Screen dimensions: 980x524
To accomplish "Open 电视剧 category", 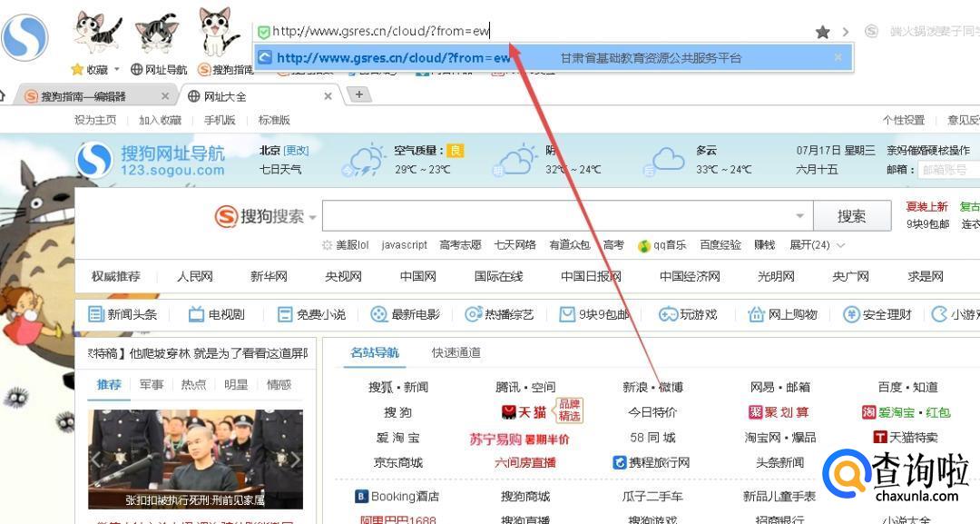I will pos(217,314).
